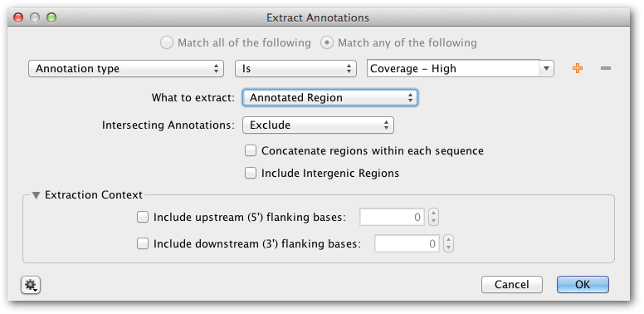This screenshot has width=644, height=314.
Task: Click the upstream bases number field
Action: pos(393,218)
